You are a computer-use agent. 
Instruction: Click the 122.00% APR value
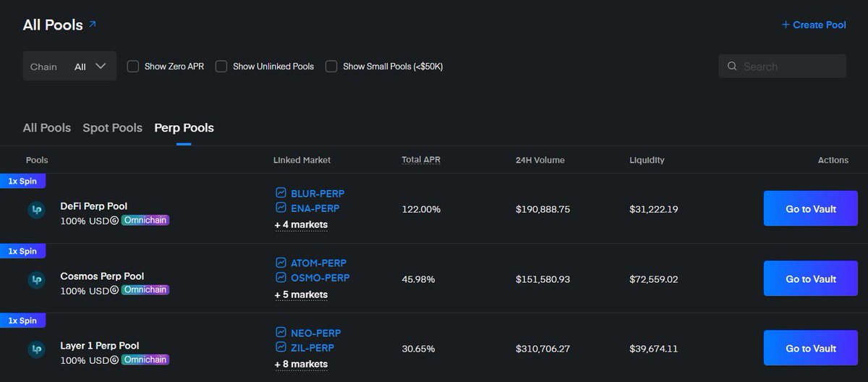[421, 209]
